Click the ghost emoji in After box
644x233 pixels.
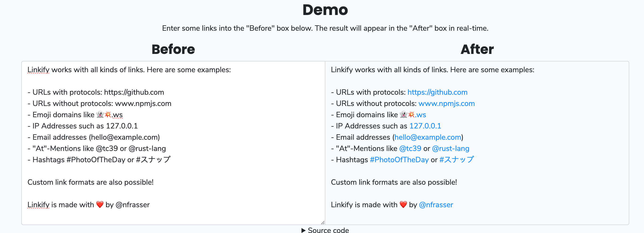404,115
